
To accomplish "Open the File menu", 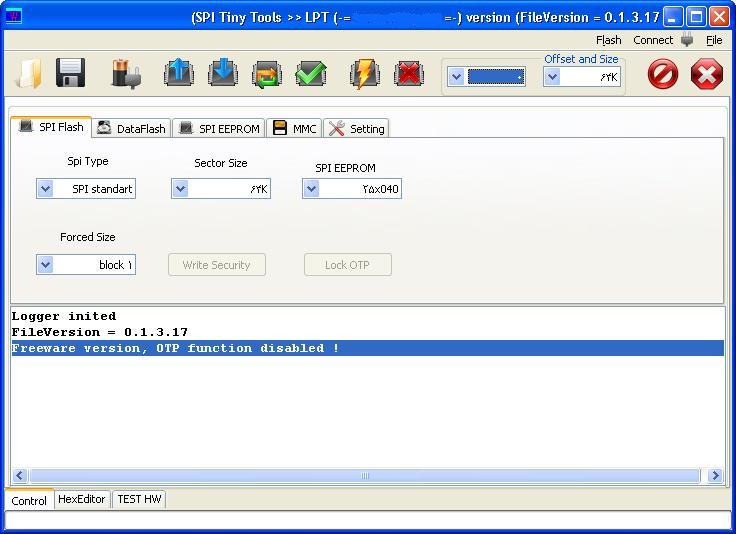I will [x=714, y=40].
